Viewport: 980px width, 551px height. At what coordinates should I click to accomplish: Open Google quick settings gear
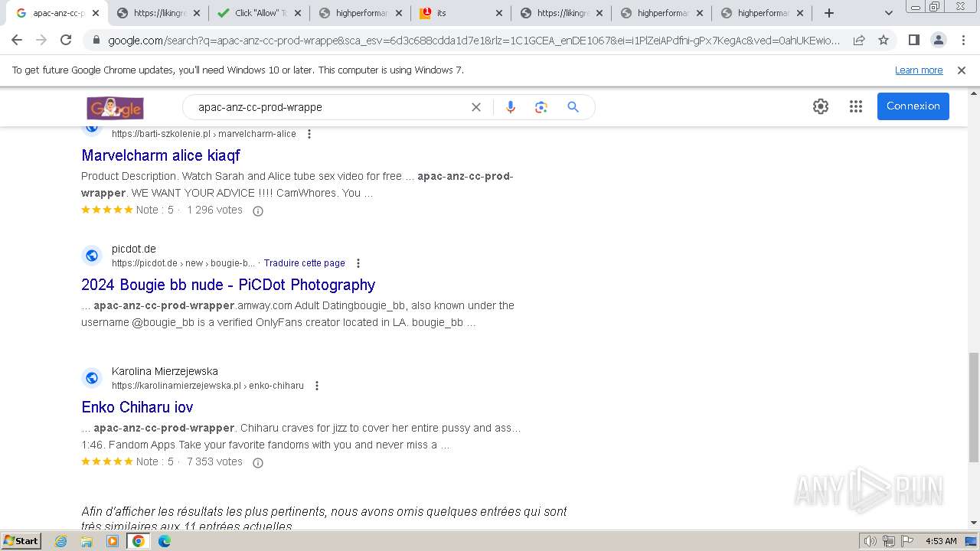coord(821,106)
